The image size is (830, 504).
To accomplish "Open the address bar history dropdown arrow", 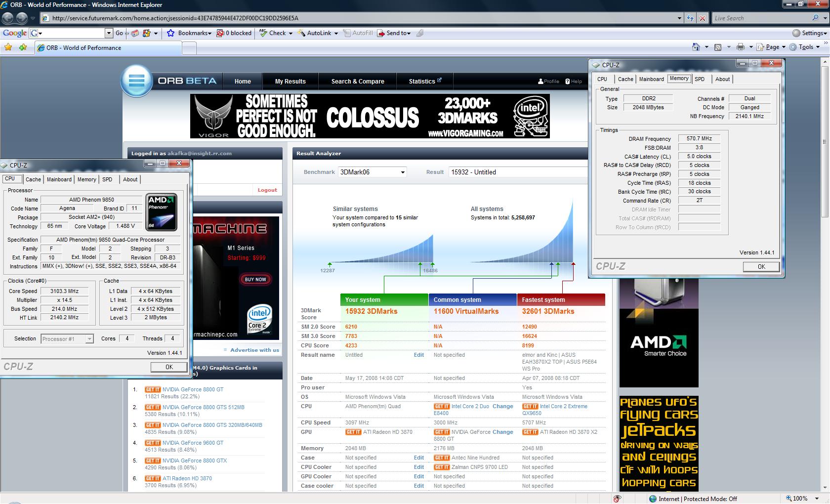I will tap(679, 18).
